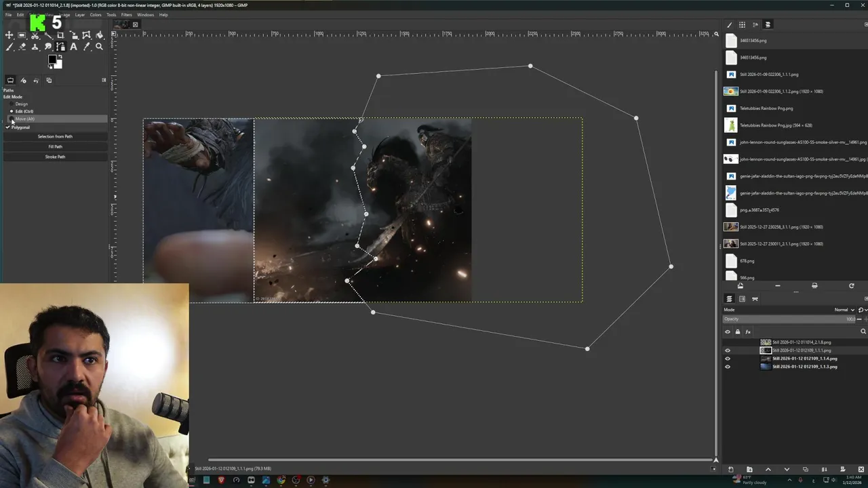Activate the Eraser tool
This screenshot has width=868, height=488.
click(x=22, y=47)
